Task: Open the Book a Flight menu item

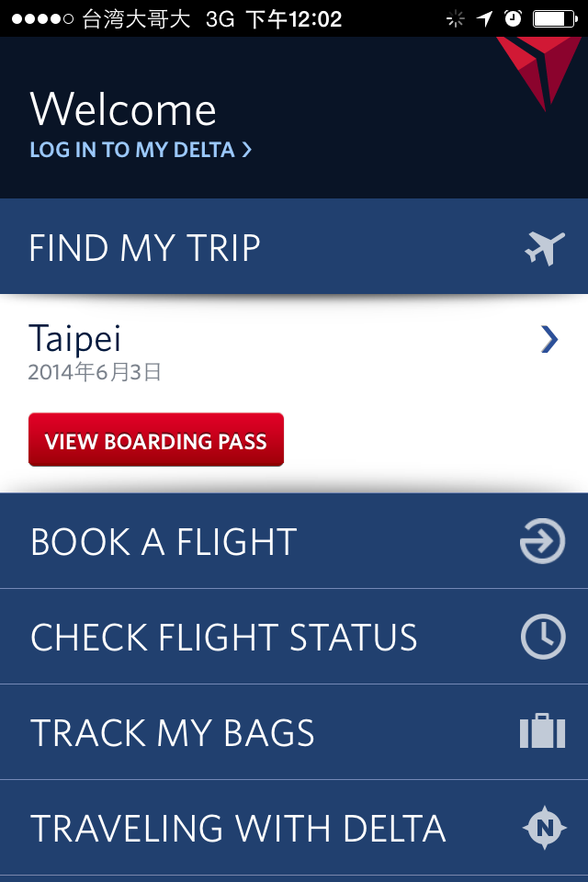Action: tap(294, 541)
